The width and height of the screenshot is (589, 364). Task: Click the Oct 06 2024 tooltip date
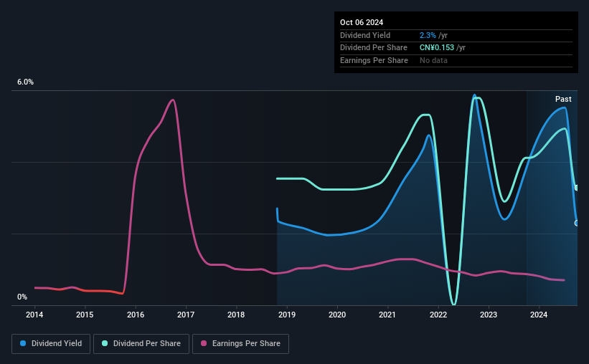tap(362, 22)
